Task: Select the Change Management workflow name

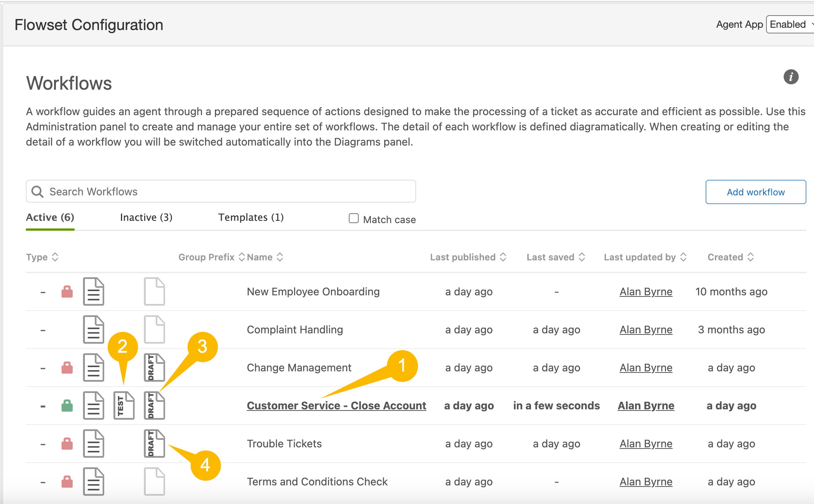Action: coord(299,368)
